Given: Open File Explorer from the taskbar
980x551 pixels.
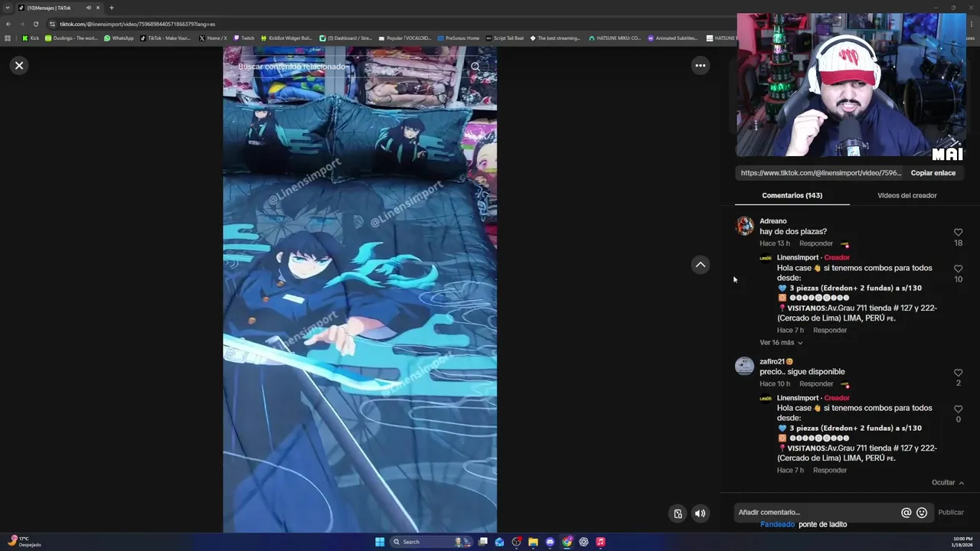Looking at the screenshot, I should point(534,542).
